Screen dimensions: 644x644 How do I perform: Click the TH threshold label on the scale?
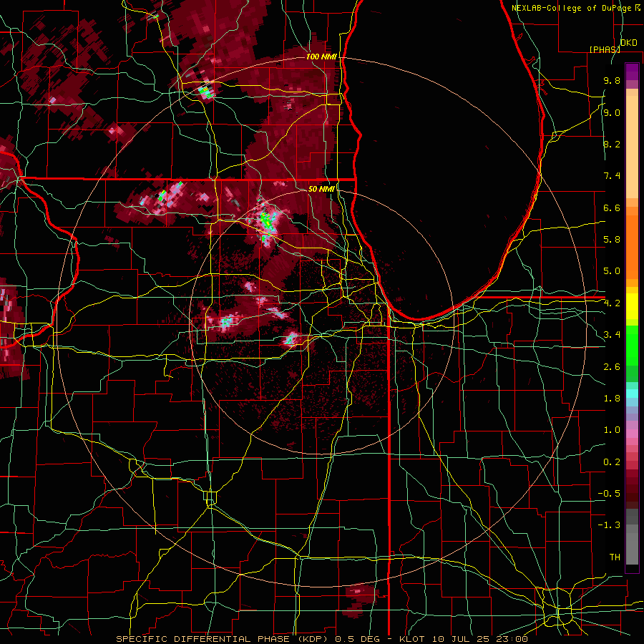point(615,557)
